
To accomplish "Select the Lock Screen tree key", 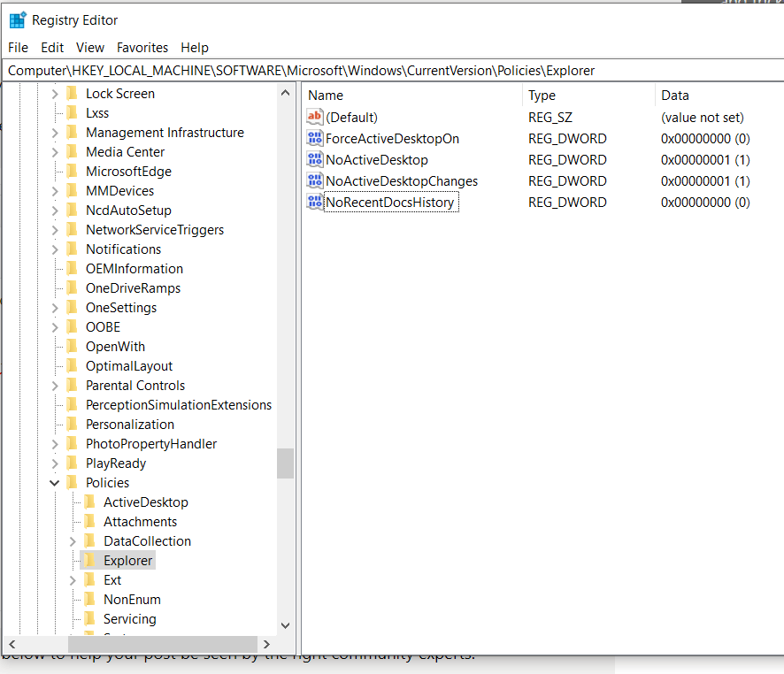I will click(x=120, y=94).
